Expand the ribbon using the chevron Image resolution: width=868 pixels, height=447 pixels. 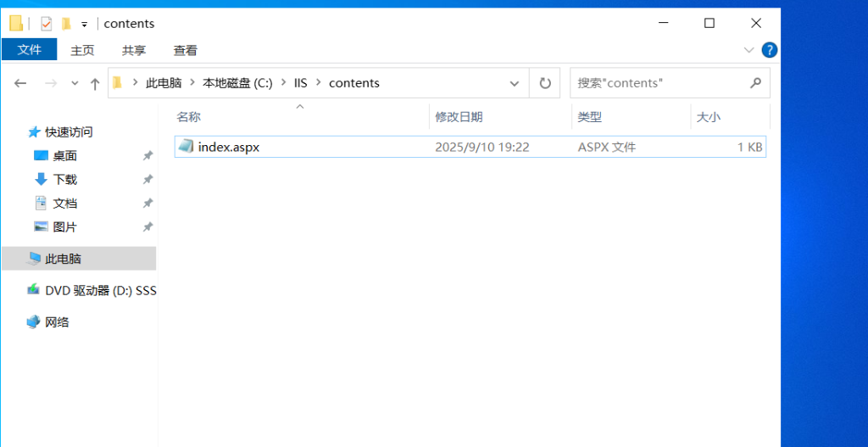pyautogui.click(x=748, y=50)
